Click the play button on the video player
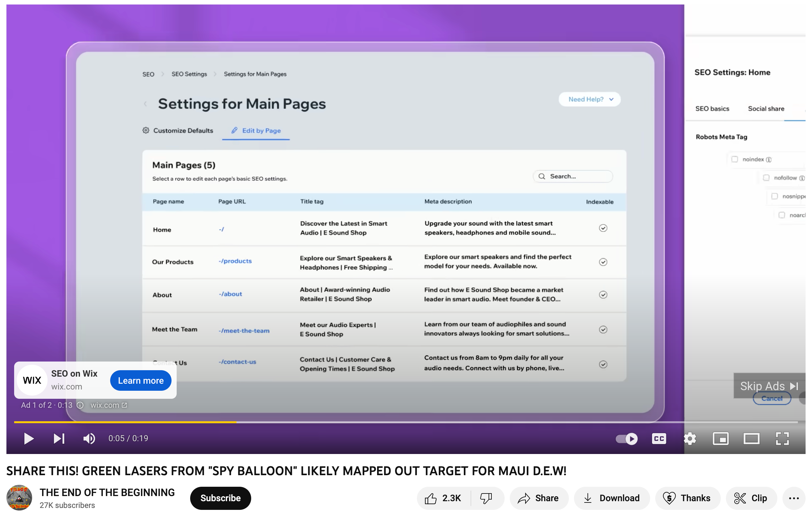This screenshot has height=515, width=812. point(29,438)
